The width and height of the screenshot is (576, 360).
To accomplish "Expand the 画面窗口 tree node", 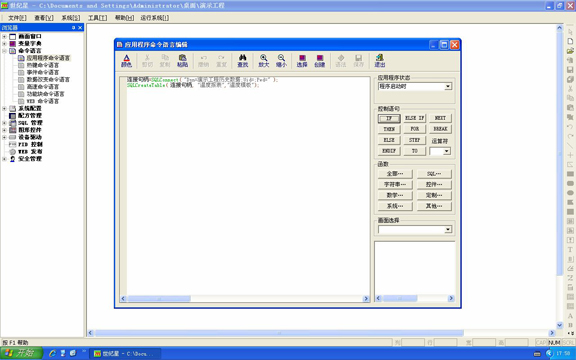I will (4, 36).
